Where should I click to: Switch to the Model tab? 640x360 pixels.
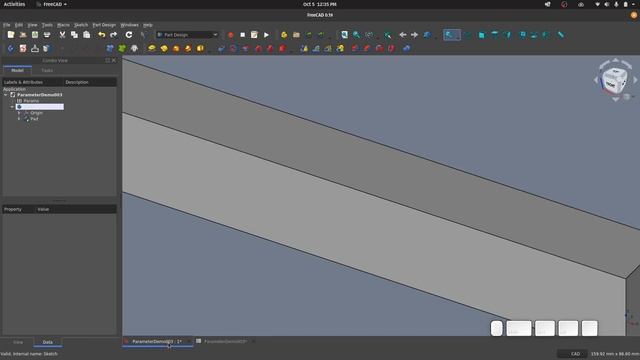point(17,70)
